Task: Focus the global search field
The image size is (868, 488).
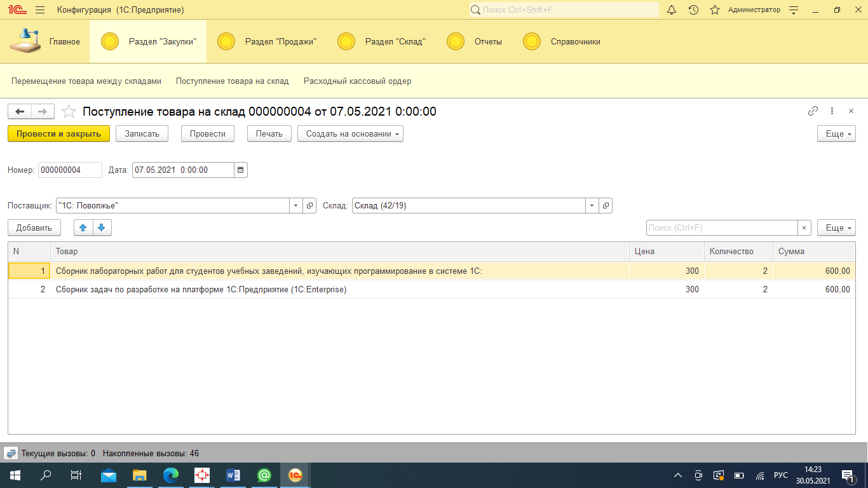Action: (x=564, y=10)
